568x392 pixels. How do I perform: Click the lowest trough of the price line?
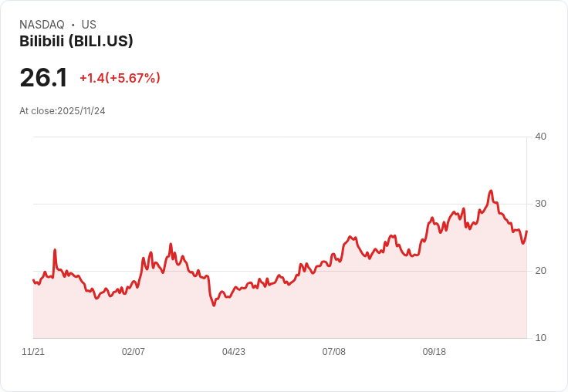coord(214,306)
